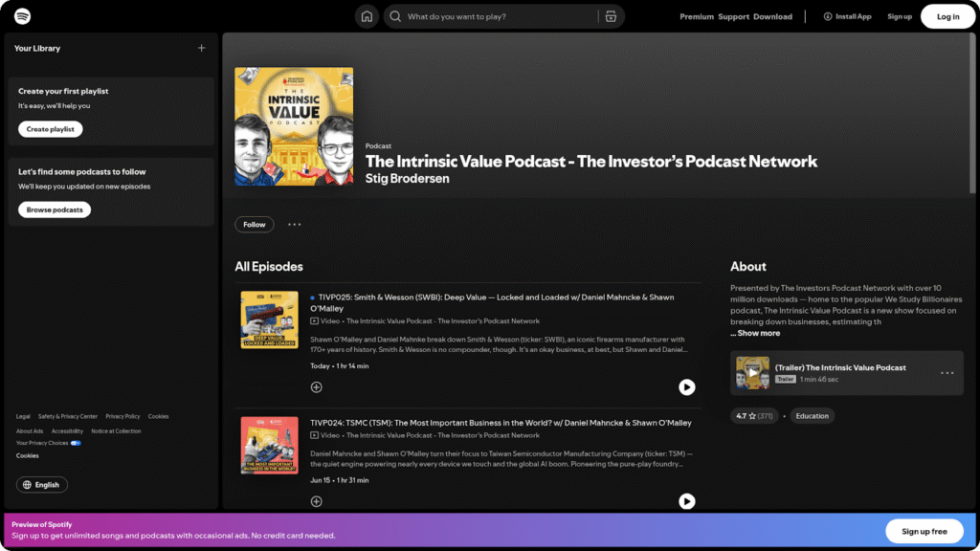
Task: Open the Privacy Policy footer link
Action: (x=122, y=417)
